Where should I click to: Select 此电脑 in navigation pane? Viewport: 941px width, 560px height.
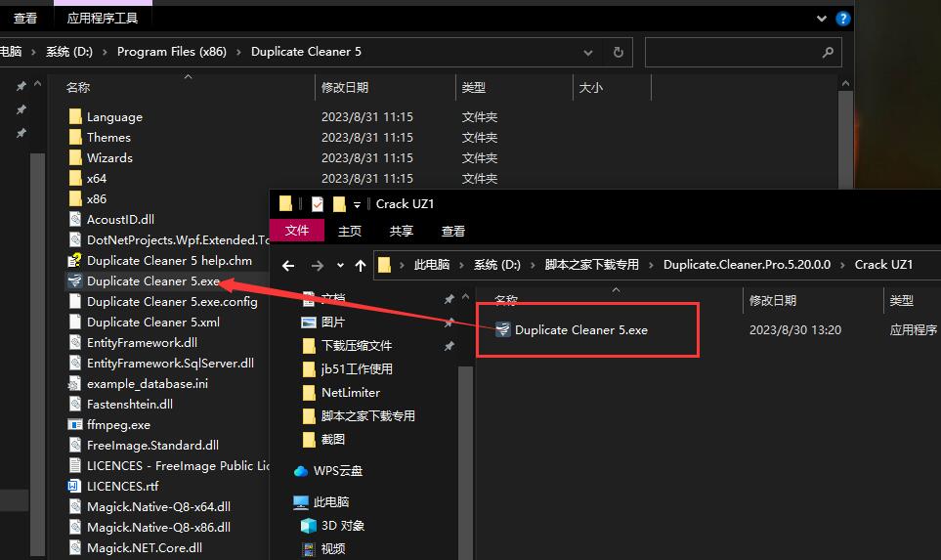coord(330,501)
